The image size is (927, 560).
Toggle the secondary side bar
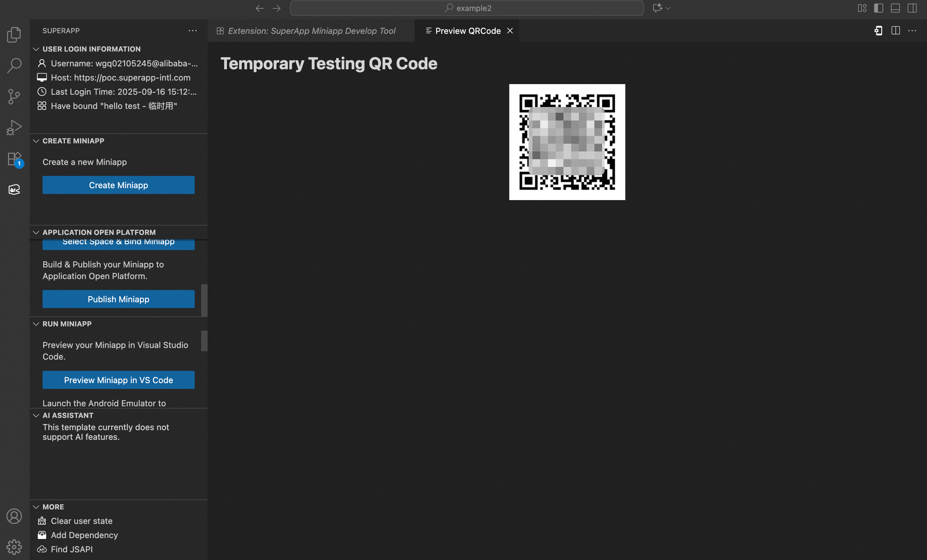click(912, 8)
